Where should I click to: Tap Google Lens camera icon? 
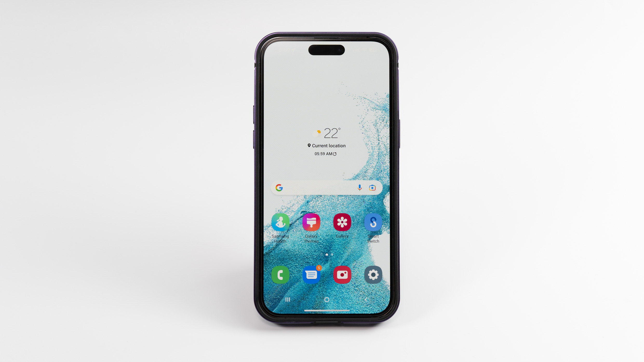373,187
